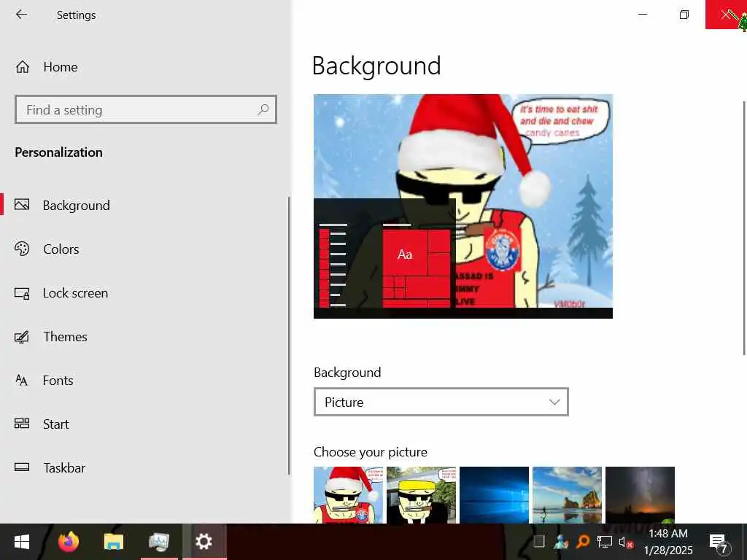Choose the Santa hat character picture thumbnail
This screenshot has width=747, height=560.
[x=348, y=495]
